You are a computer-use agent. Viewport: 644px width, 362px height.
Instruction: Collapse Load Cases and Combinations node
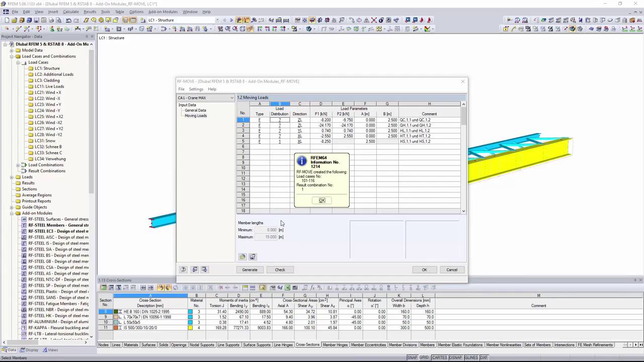point(12,56)
